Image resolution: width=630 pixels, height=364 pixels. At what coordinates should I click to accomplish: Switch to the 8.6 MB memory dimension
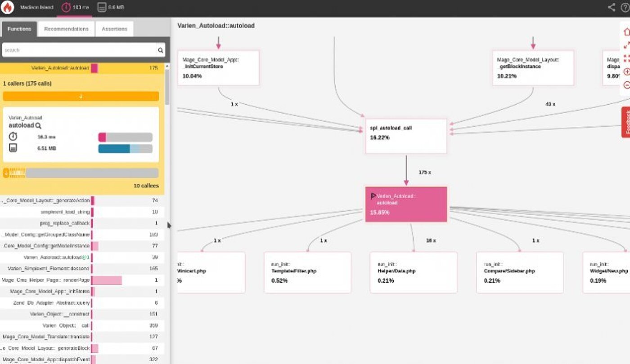tap(111, 8)
